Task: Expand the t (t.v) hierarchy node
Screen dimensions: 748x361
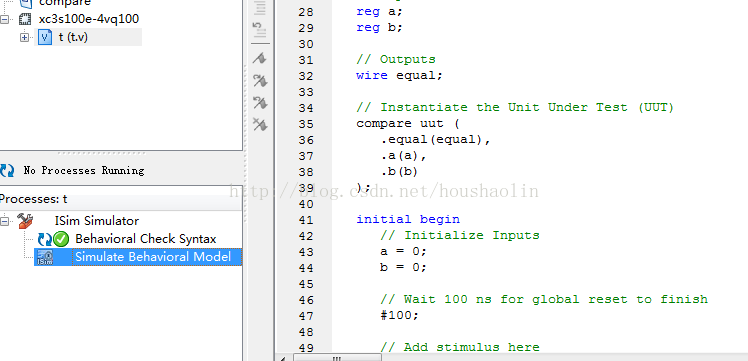Action: pyautogui.click(x=24, y=37)
